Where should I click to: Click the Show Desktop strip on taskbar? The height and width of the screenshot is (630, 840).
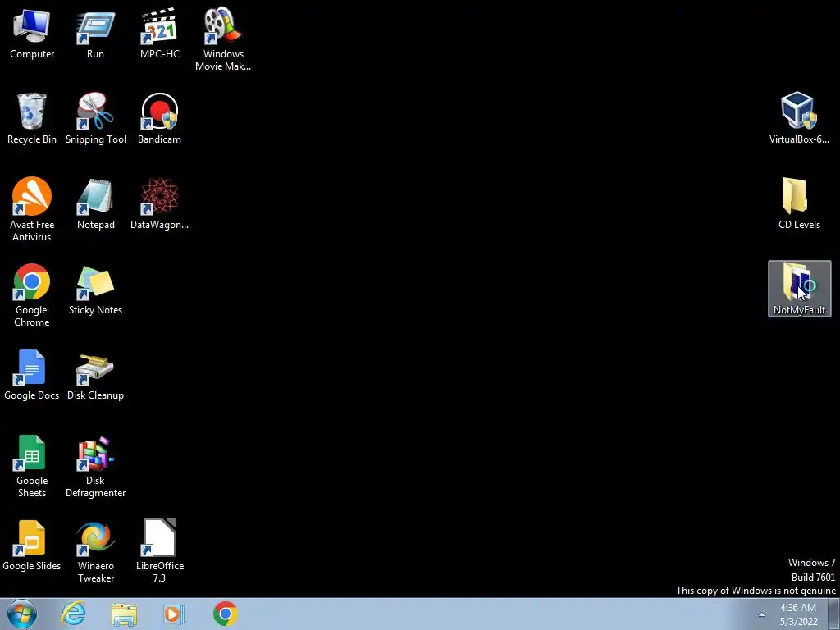[x=833, y=614]
